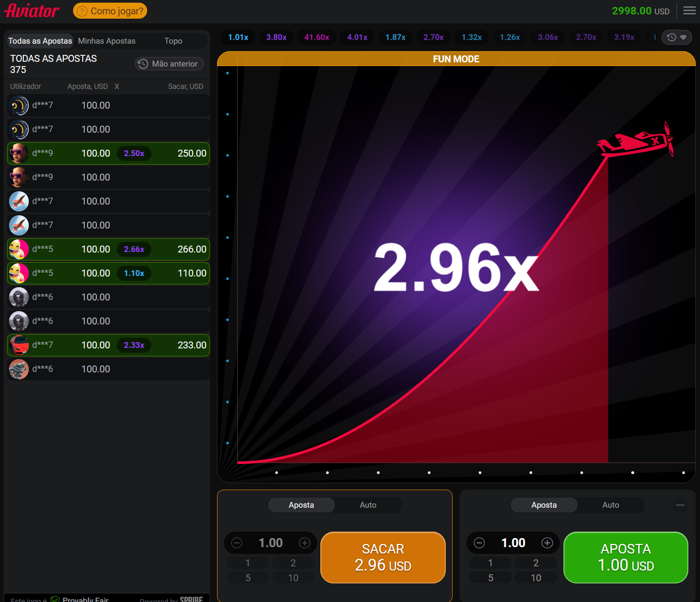Click right panel bet amount field

click(513, 543)
